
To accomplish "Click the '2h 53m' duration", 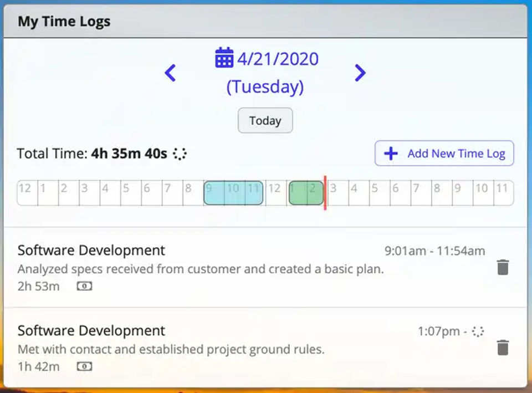I will click(39, 287).
